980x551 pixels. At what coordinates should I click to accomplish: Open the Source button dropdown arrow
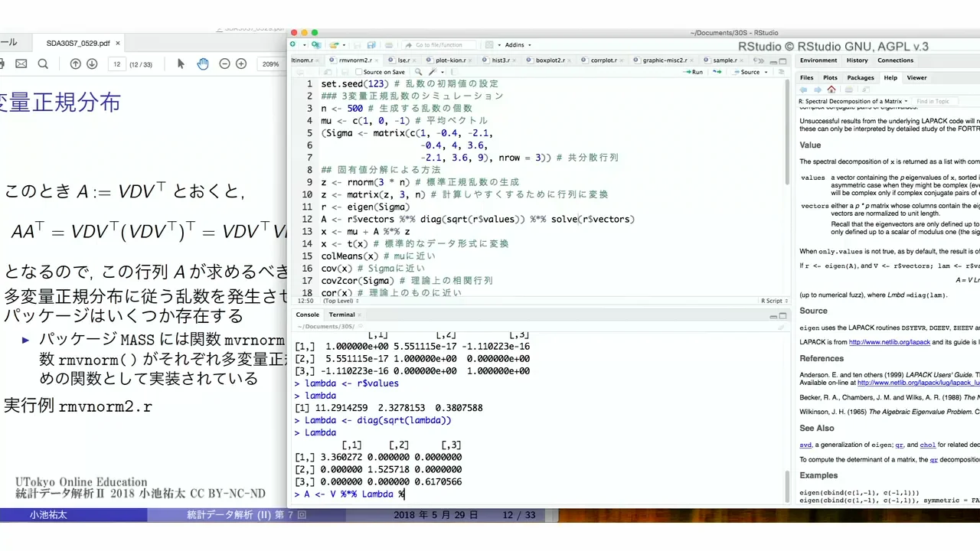pyautogui.click(x=766, y=72)
